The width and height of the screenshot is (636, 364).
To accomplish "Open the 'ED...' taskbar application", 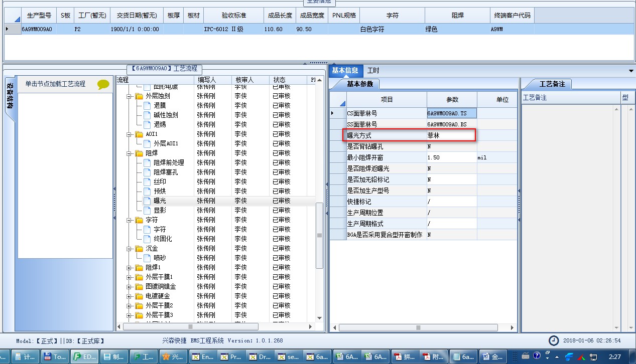I will 85,357.
